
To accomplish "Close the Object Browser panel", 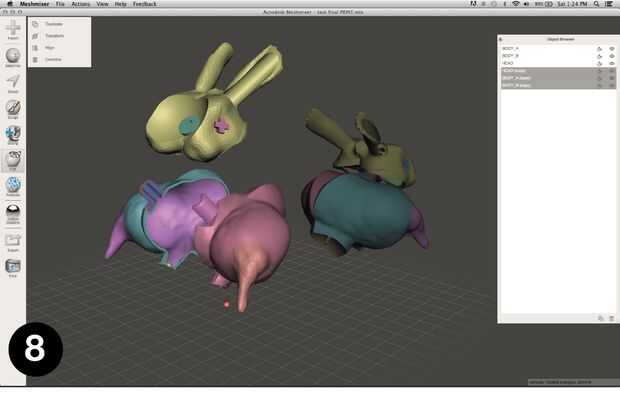I will click(501, 39).
